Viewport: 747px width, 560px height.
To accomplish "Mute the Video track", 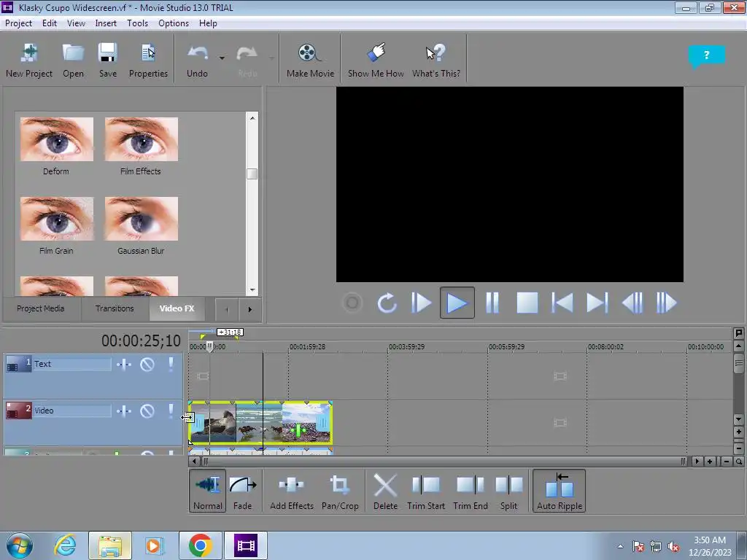I will [147, 411].
